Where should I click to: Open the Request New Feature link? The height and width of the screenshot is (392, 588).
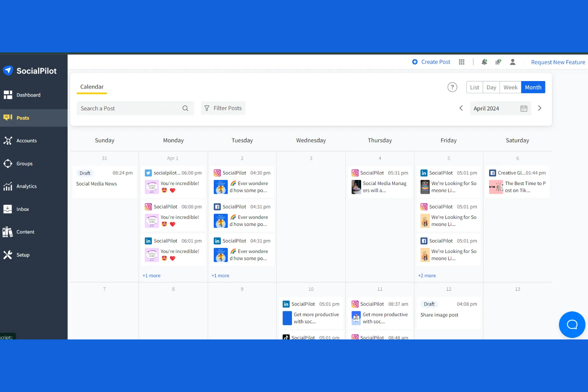point(558,62)
